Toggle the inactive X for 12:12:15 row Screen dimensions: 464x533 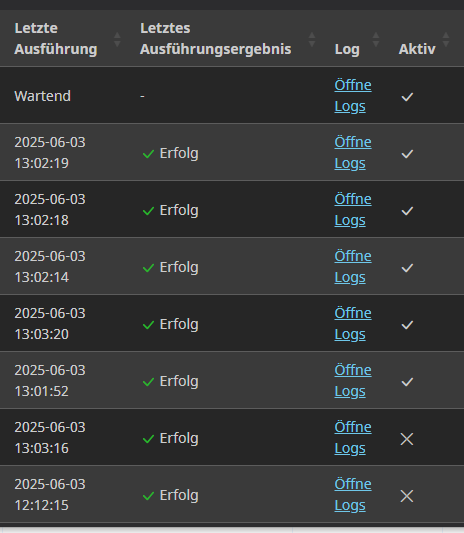click(407, 496)
